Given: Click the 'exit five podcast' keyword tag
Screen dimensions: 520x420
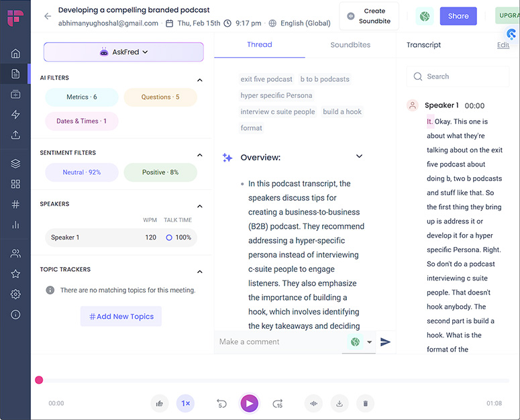Looking at the screenshot, I should click(x=266, y=79).
